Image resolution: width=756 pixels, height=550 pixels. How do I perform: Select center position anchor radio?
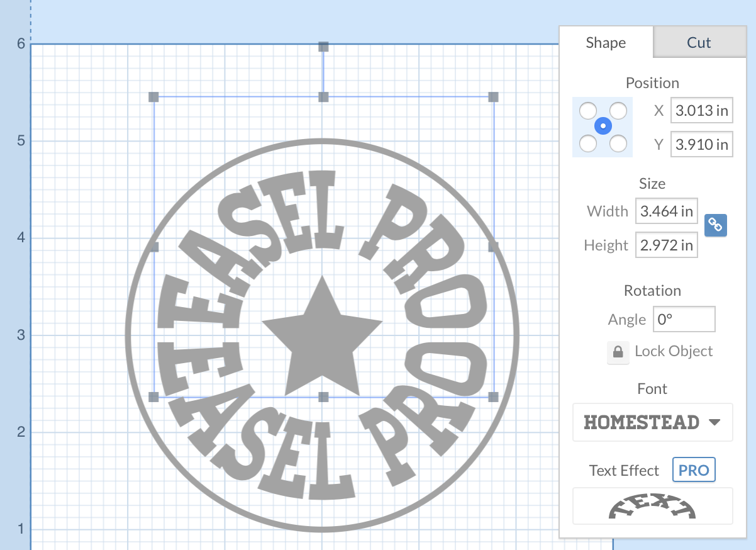point(603,126)
